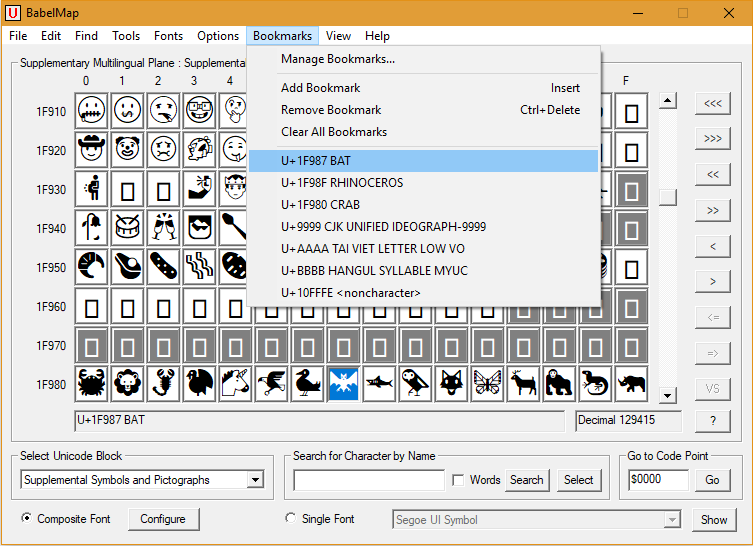Select the drum emoji in row 1F940

(127, 228)
